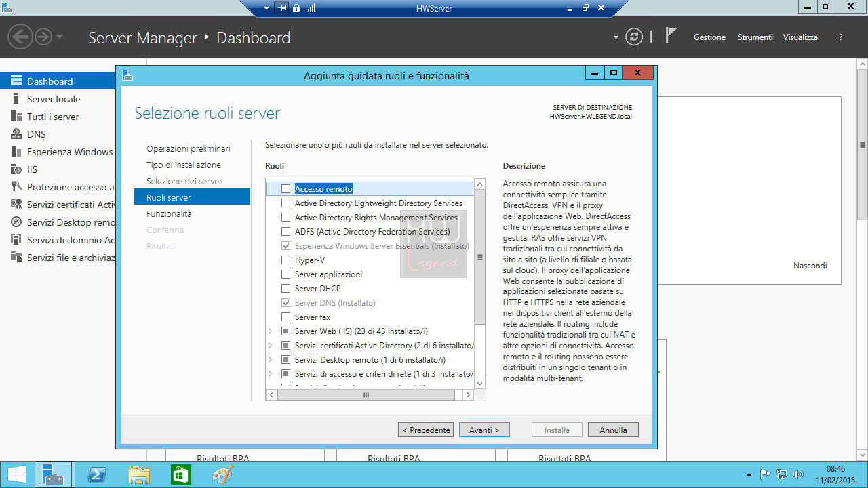Click the Servizi Desktop remoto sidebar icon
The height and width of the screenshot is (488, 868).
pyautogui.click(x=16, y=222)
